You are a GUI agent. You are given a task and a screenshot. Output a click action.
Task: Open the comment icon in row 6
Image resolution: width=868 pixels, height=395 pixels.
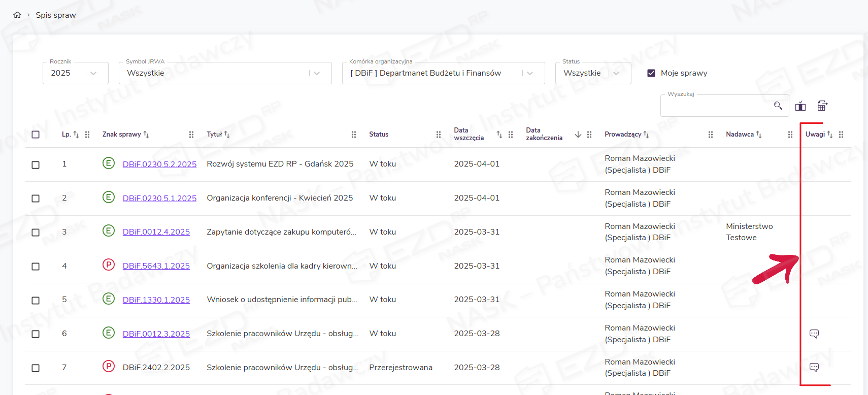click(814, 334)
